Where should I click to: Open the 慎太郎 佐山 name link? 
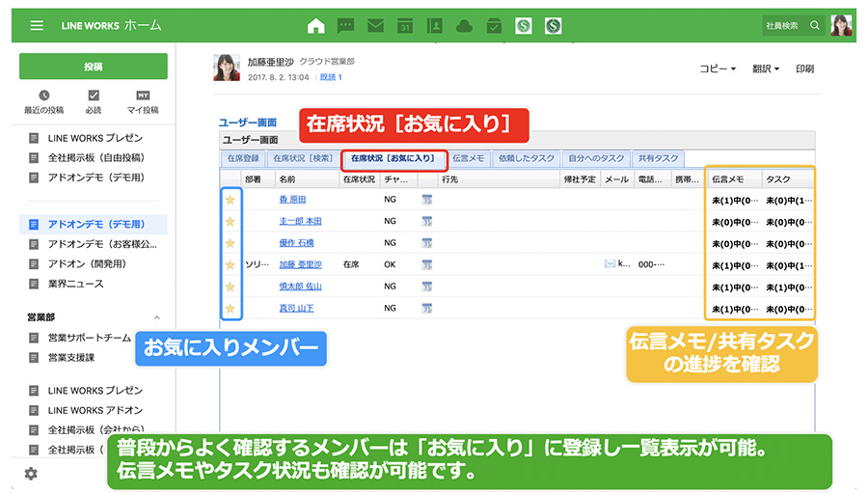300,286
